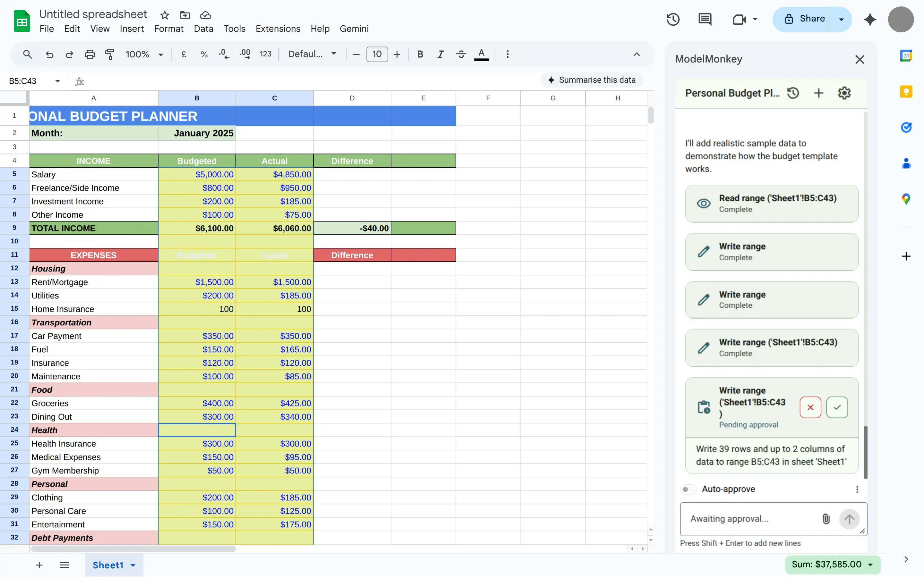The width and height of the screenshot is (924, 577).
Task: Open ModelMonkey settings gear
Action: pyautogui.click(x=844, y=93)
